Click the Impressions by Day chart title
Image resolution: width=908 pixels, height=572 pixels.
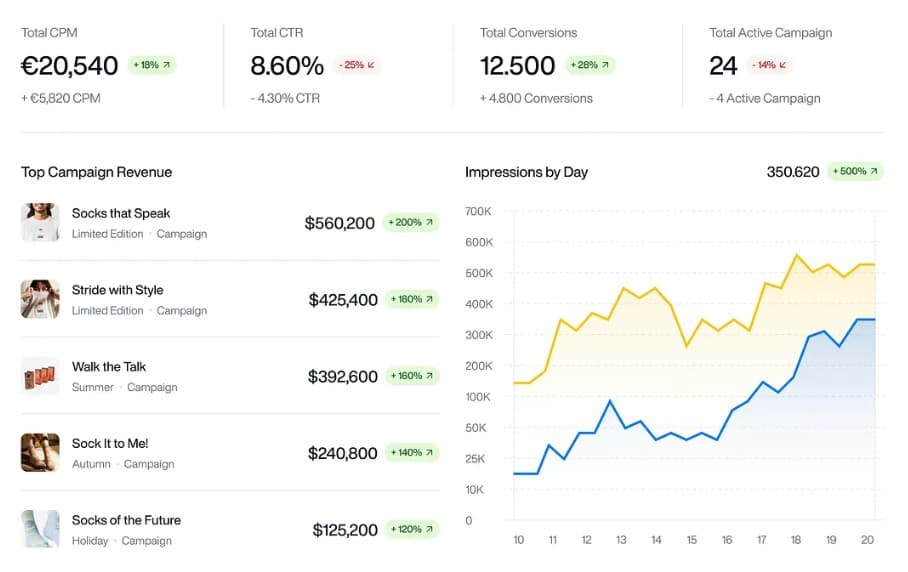pos(526,172)
